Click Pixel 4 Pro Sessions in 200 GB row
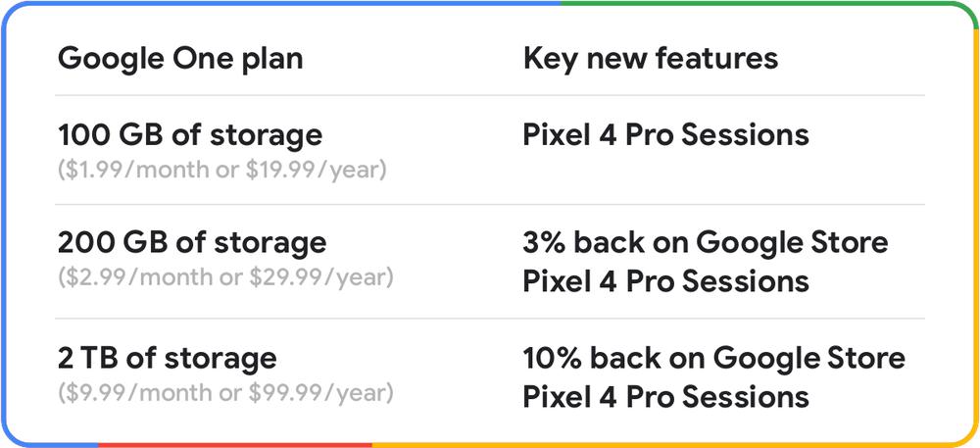This screenshot has width=980, height=448. coord(665,282)
